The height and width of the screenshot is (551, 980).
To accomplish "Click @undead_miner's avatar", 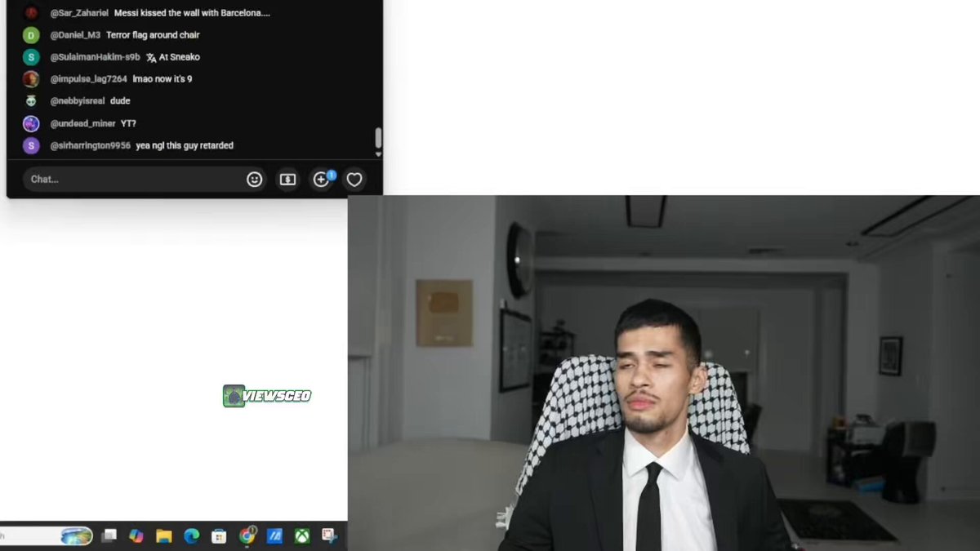I will pyautogui.click(x=31, y=123).
